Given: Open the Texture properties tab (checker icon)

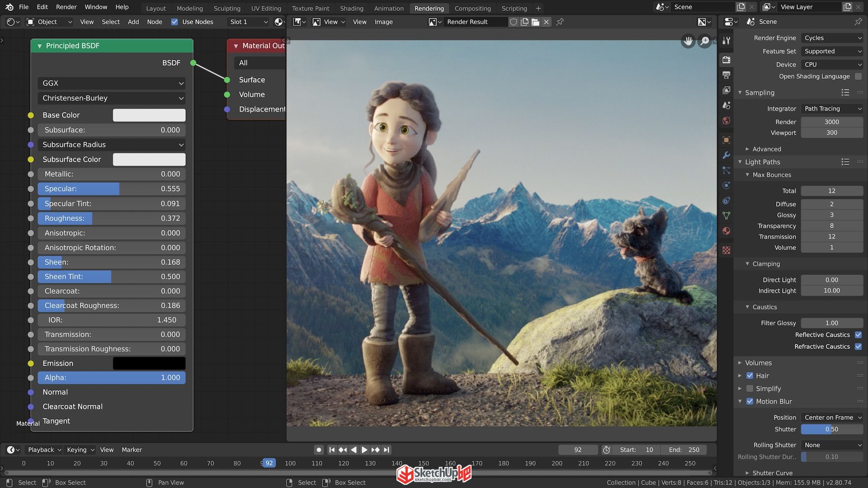Looking at the screenshot, I should [726, 250].
